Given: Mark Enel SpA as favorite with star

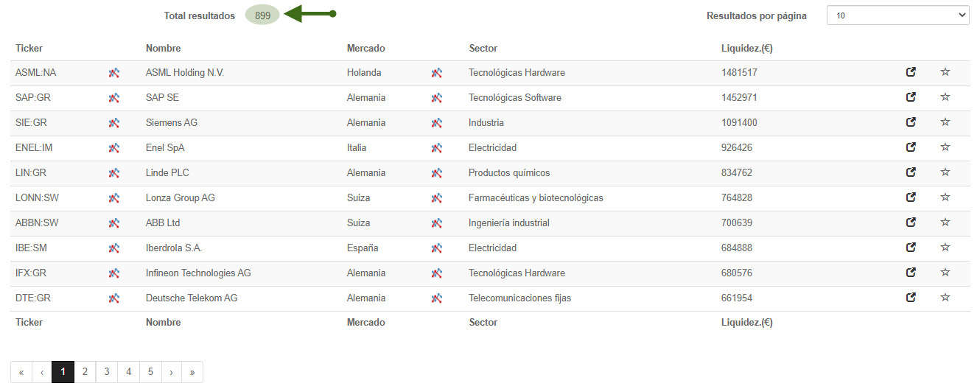Looking at the screenshot, I should click(945, 147).
